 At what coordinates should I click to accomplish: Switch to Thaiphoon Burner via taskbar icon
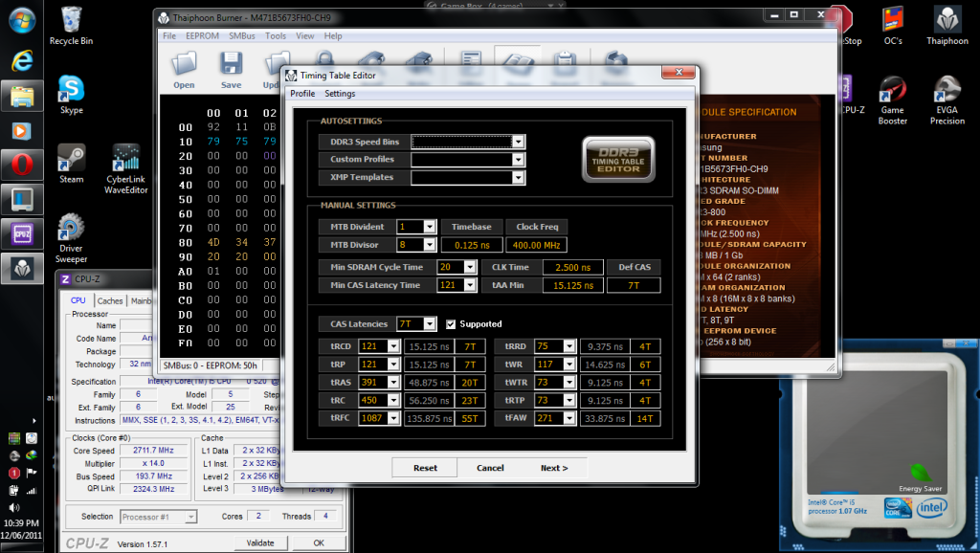(x=22, y=268)
